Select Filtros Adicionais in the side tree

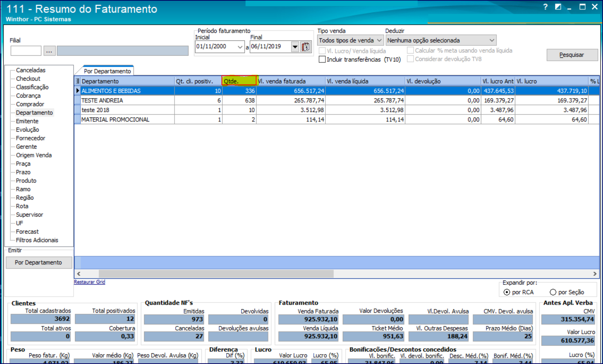click(37, 240)
